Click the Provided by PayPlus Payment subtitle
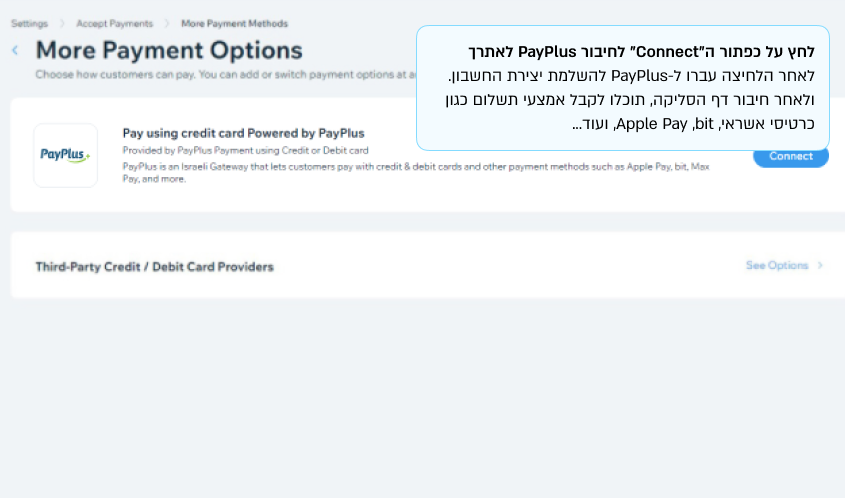Screen dimensions: 845x498 coord(245,151)
